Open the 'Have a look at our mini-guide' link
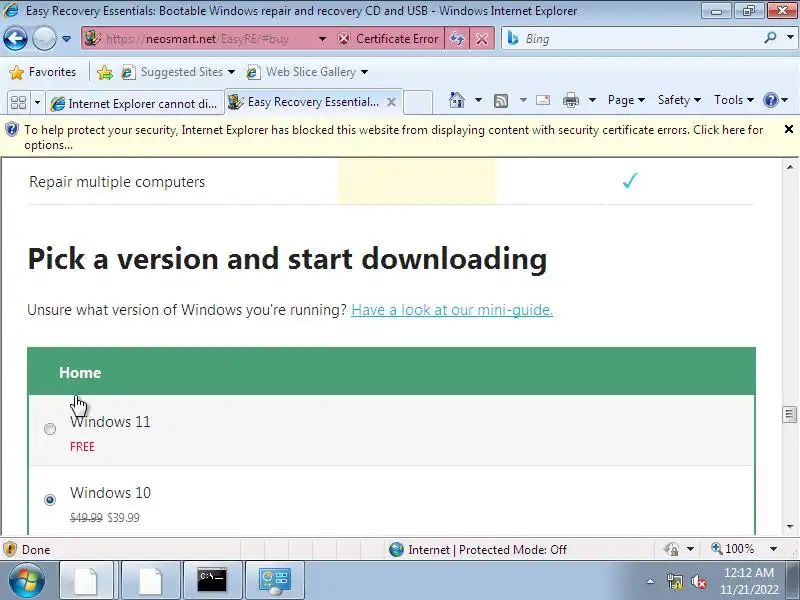 point(452,310)
